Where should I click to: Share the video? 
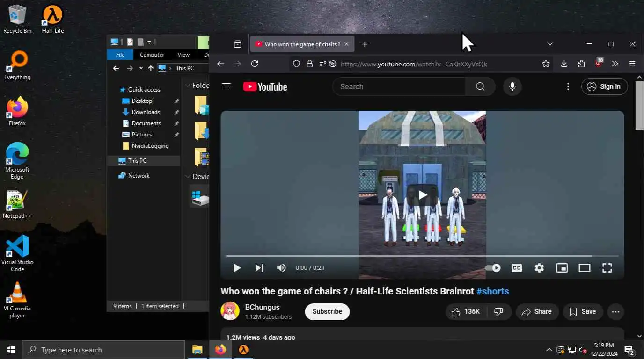[537, 312]
